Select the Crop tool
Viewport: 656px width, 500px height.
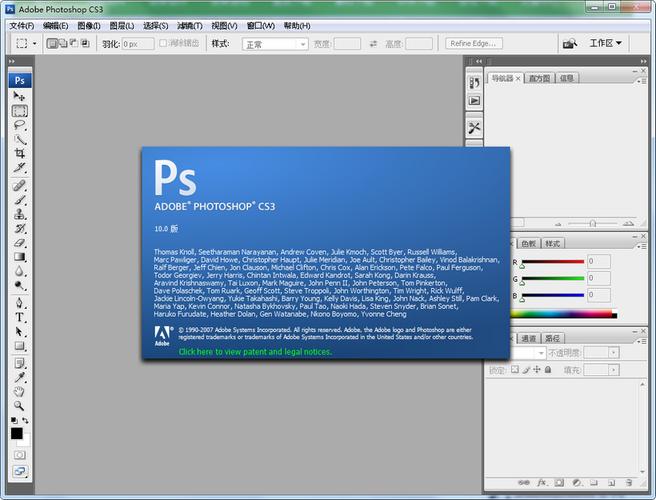[x=19, y=154]
